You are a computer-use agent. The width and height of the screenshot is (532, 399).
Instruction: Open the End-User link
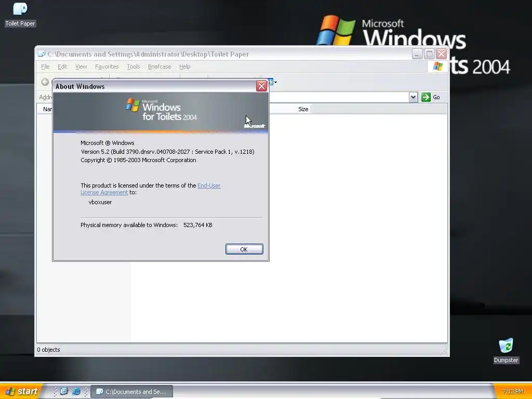[209, 185]
